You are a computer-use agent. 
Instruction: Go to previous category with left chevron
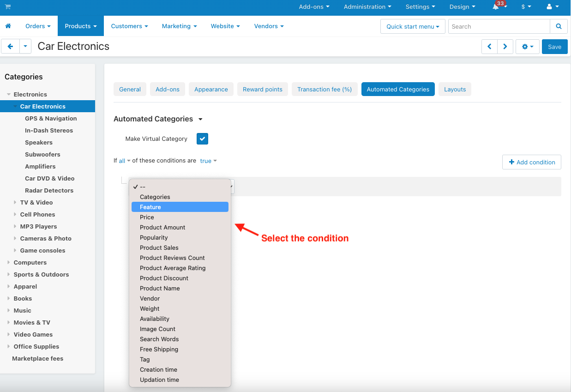pos(489,47)
